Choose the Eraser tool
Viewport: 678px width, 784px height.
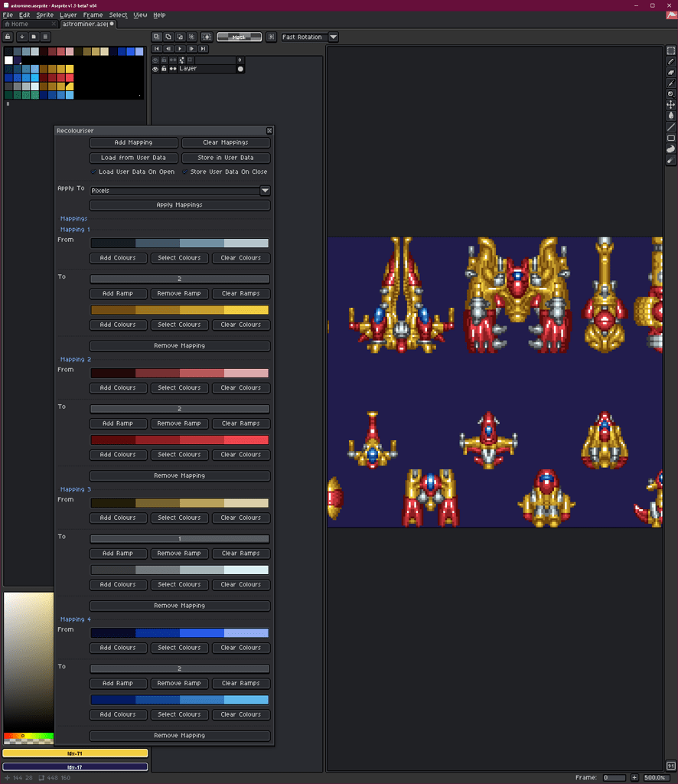(671, 72)
